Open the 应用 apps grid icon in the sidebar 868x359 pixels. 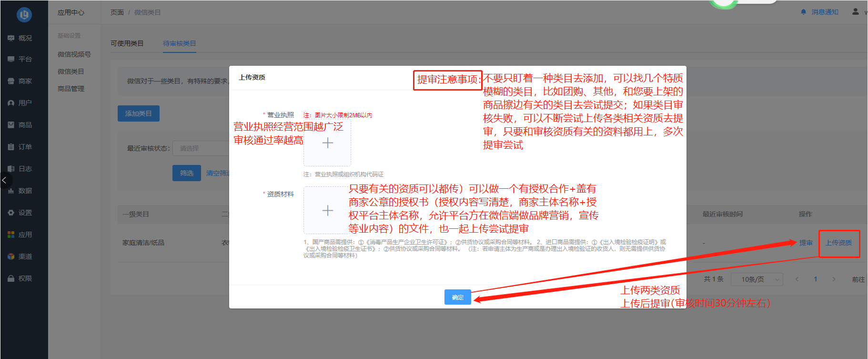(x=11, y=235)
